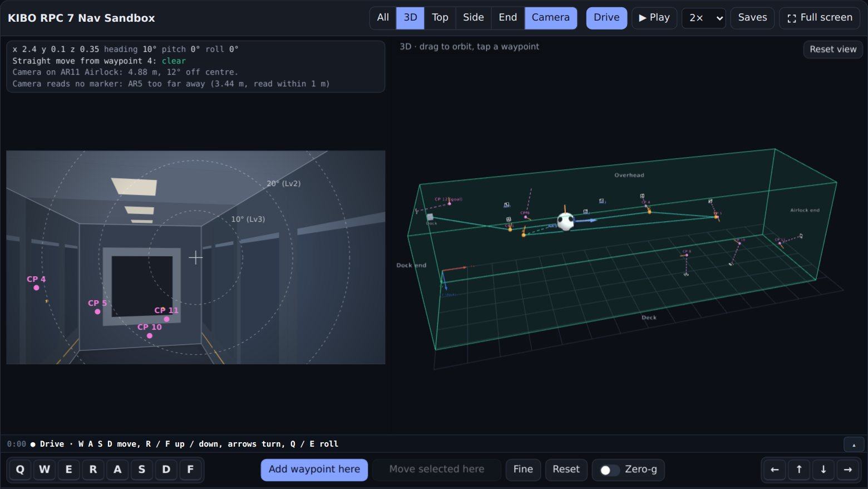Enter Full screen mode
The height and width of the screenshot is (489, 868).
tap(820, 18)
